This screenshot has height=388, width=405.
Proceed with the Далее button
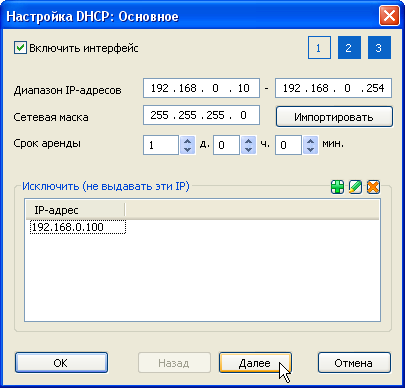[255, 363]
